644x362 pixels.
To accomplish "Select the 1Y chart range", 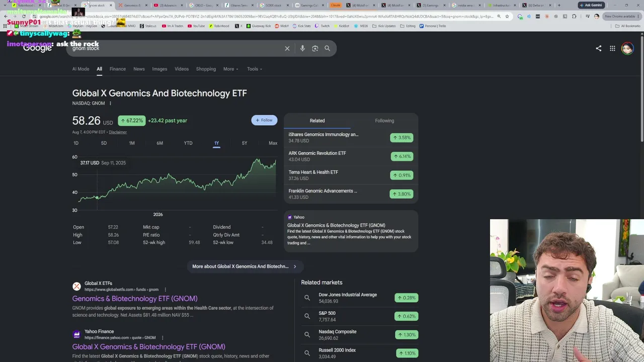I will click(x=216, y=143).
